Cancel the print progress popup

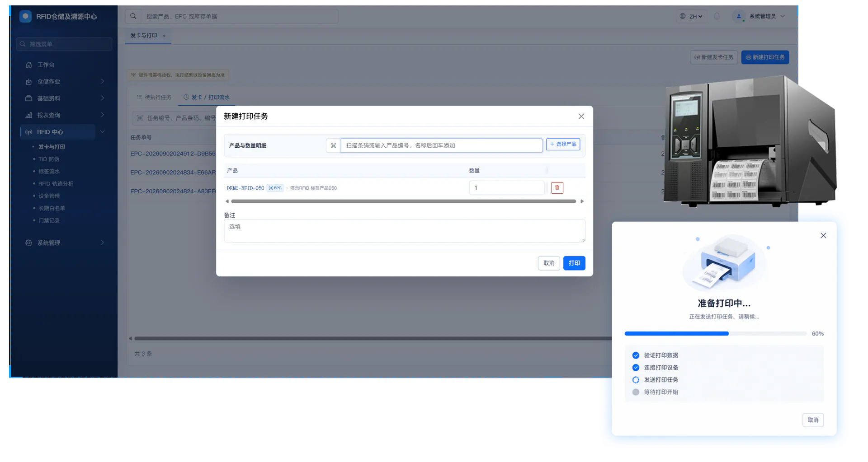[813, 420]
